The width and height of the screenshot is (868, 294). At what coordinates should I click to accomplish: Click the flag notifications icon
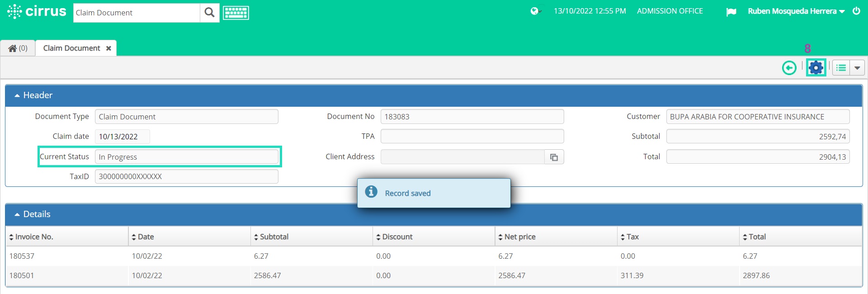731,12
